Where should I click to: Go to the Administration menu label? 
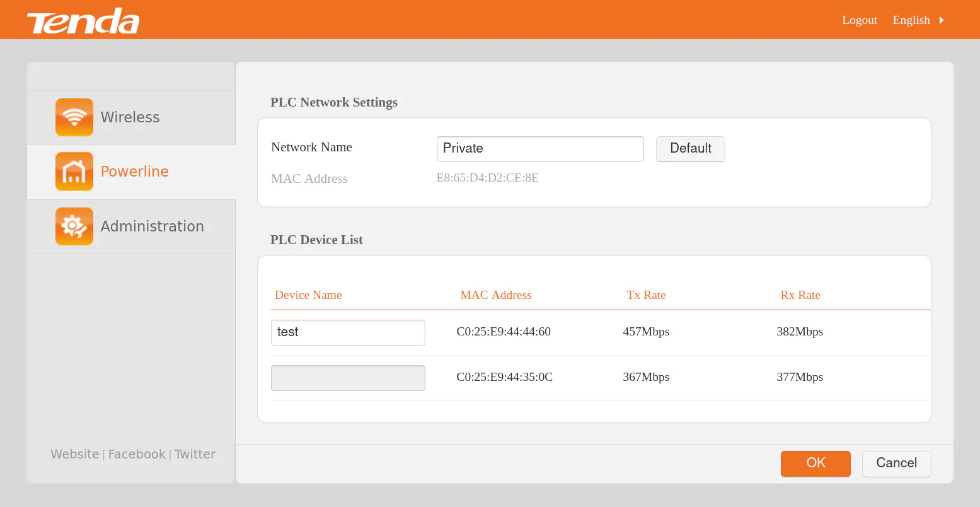pyautogui.click(x=152, y=226)
